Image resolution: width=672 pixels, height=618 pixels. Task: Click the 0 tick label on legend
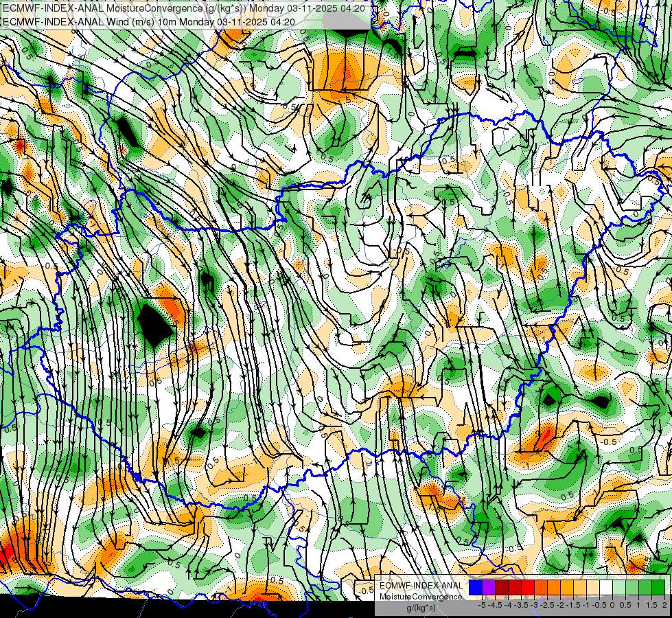612,605
